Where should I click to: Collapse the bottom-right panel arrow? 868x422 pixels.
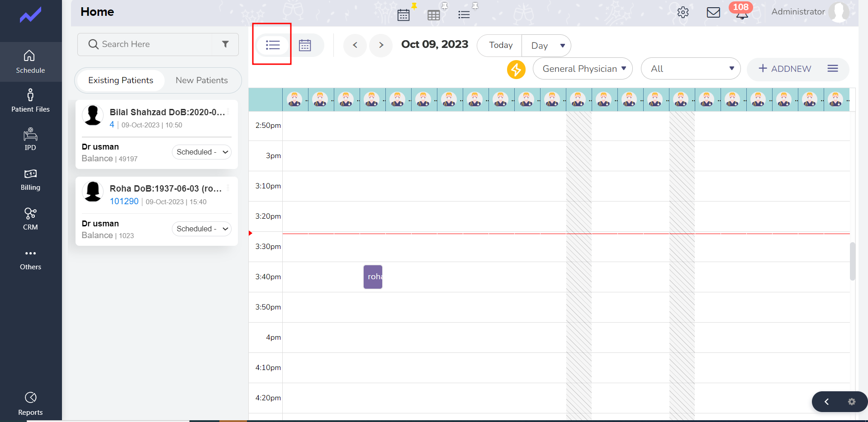(826, 402)
